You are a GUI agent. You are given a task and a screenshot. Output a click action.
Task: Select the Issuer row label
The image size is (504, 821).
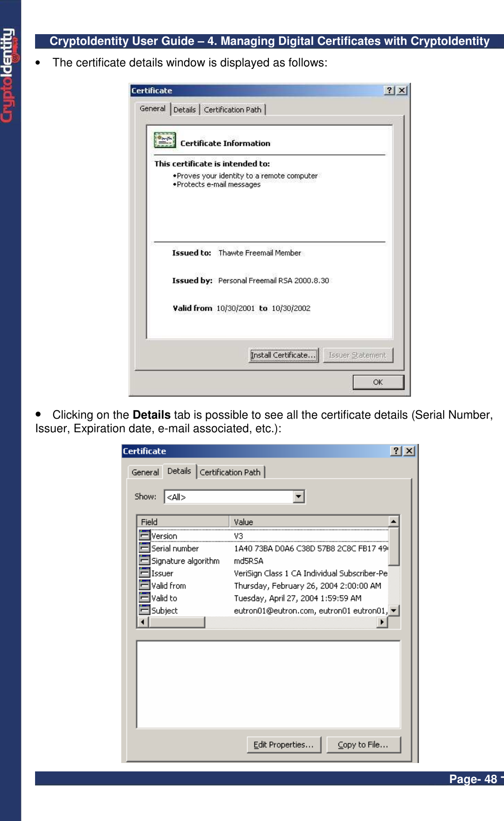pos(162,573)
